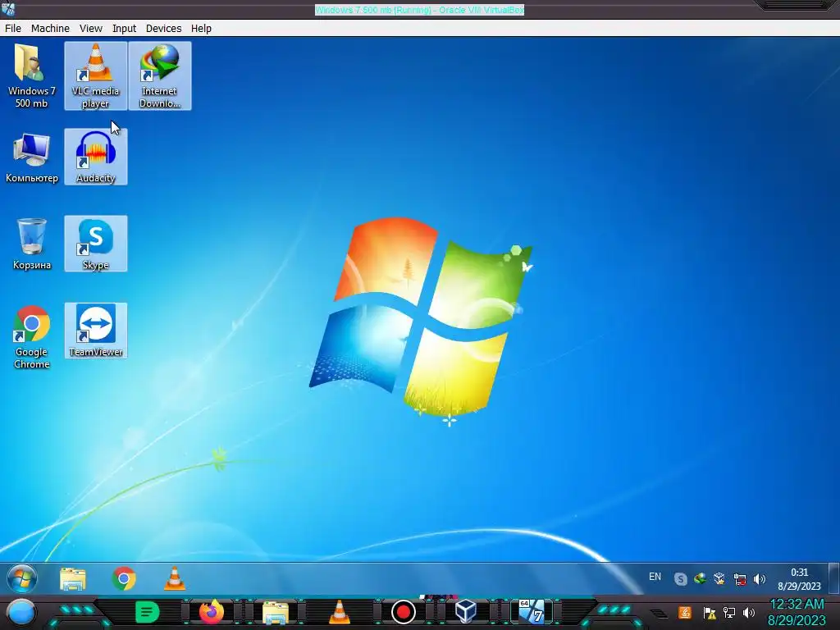Select the Windows 7 500 mb user folder
Image resolution: width=840 pixels, height=630 pixels.
click(x=32, y=76)
